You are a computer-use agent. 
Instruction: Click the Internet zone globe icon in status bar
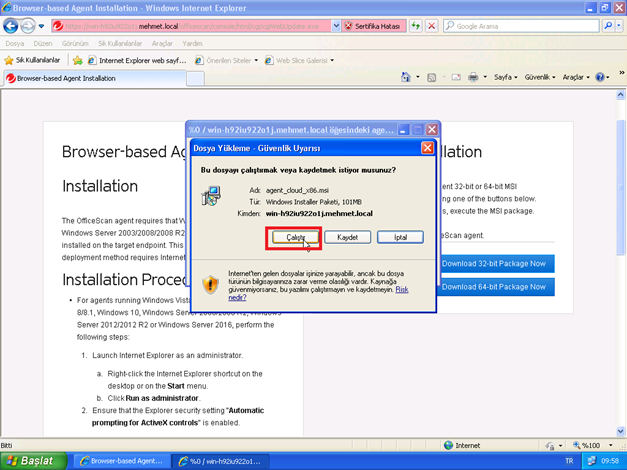[449, 445]
